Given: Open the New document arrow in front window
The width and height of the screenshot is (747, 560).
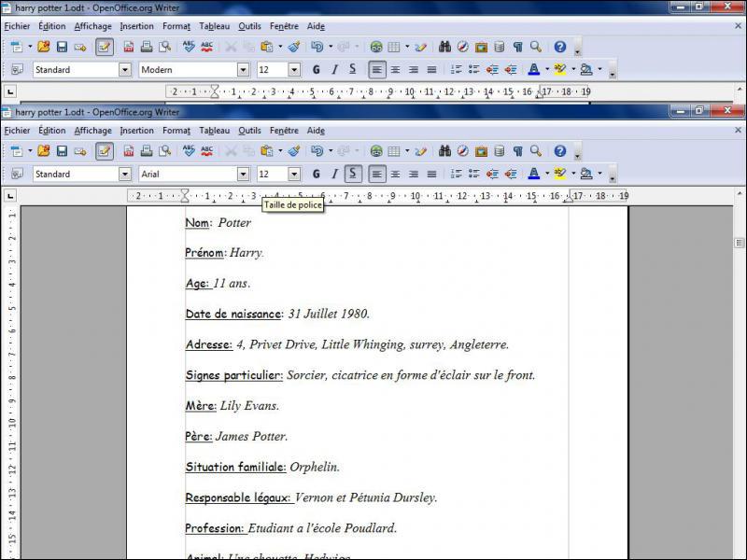Looking at the screenshot, I should tap(30, 151).
